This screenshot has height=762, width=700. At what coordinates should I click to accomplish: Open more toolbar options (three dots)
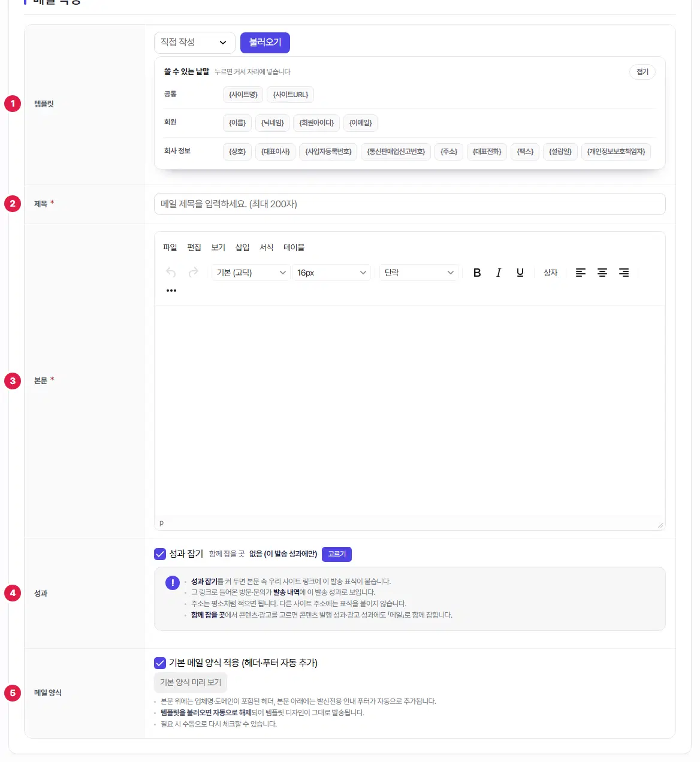(x=171, y=291)
